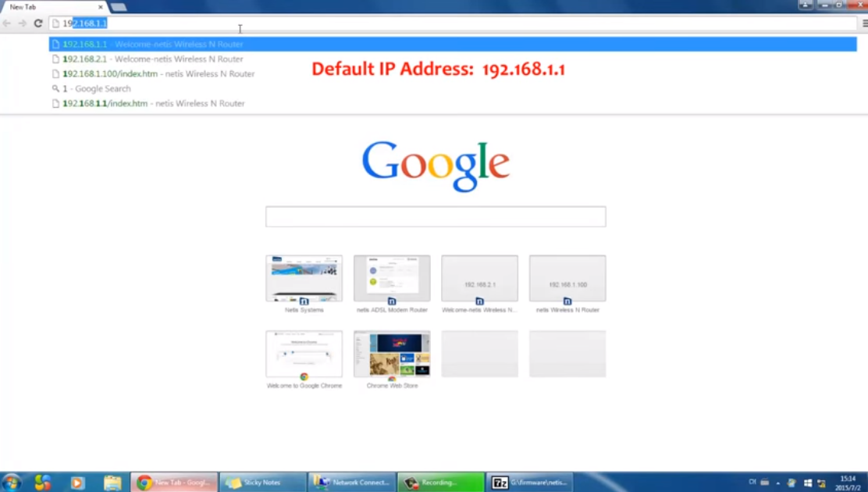
Task: Choose '1 - Google Search' suggestion
Action: click(x=453, y=89)
